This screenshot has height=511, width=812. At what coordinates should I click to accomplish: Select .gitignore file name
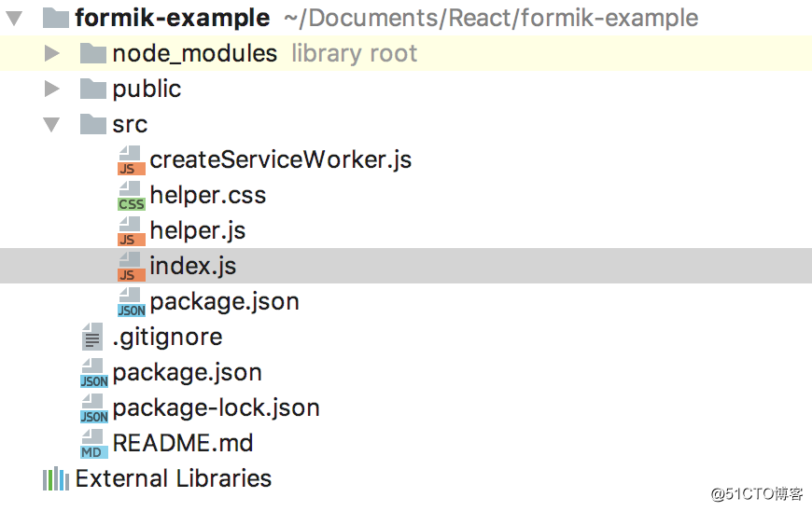[x=167, y=338]
